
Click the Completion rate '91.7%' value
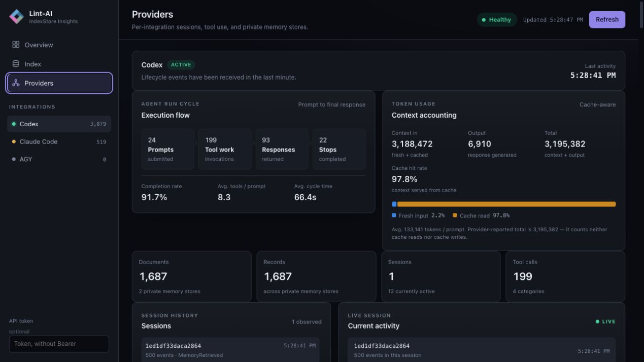[154, 197]
